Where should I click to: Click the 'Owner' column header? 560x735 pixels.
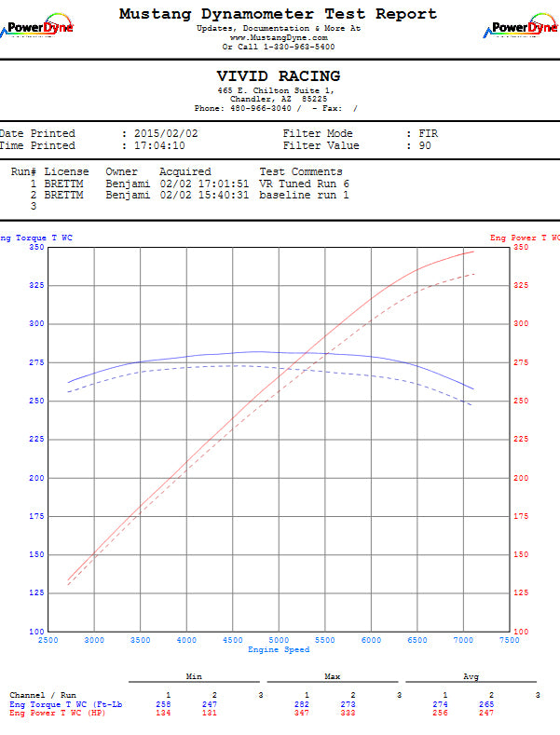tap(121, 171)
